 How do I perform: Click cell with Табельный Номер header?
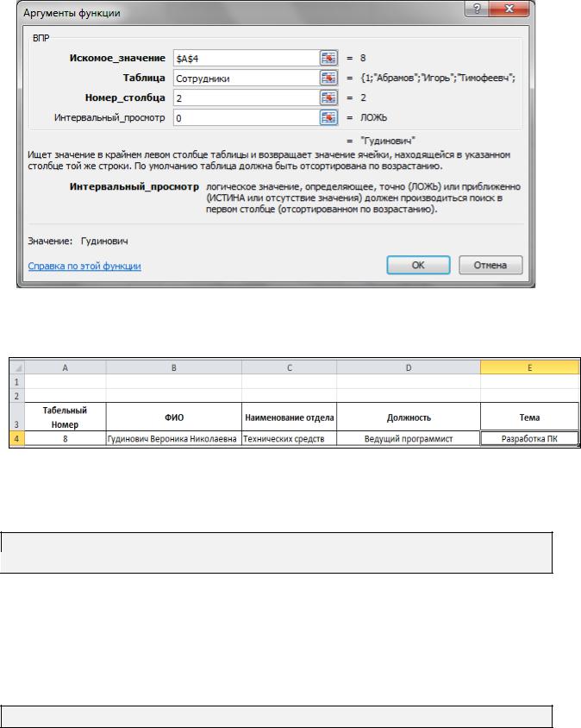click(x=65, y=417)
